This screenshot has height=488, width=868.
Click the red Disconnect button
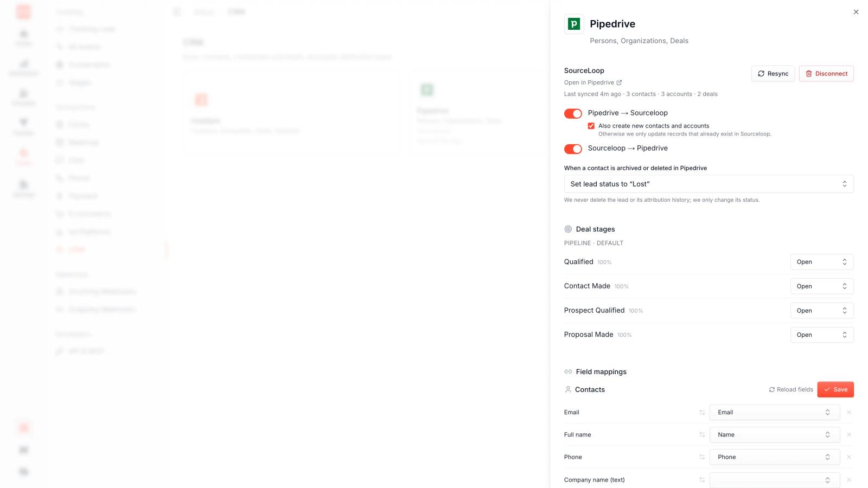(x=826, y=74)
